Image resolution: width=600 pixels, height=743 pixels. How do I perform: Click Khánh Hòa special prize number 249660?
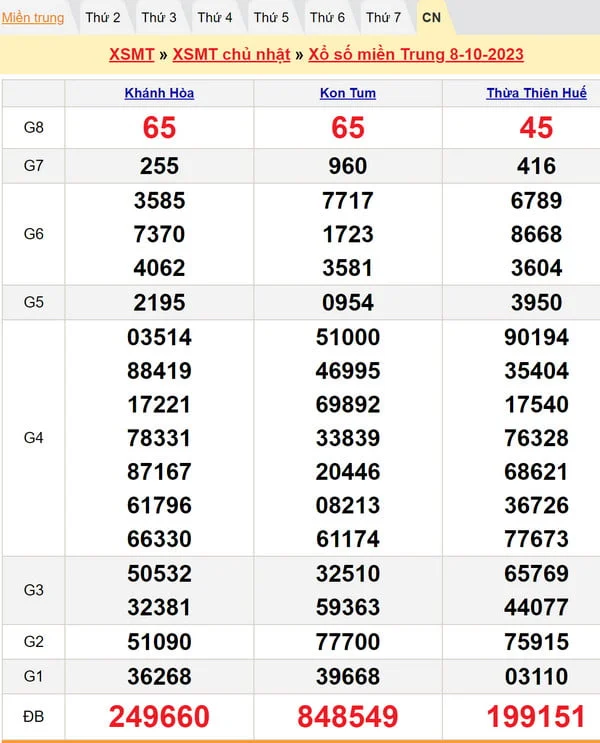pyautogui.click(x=159, y=716)
